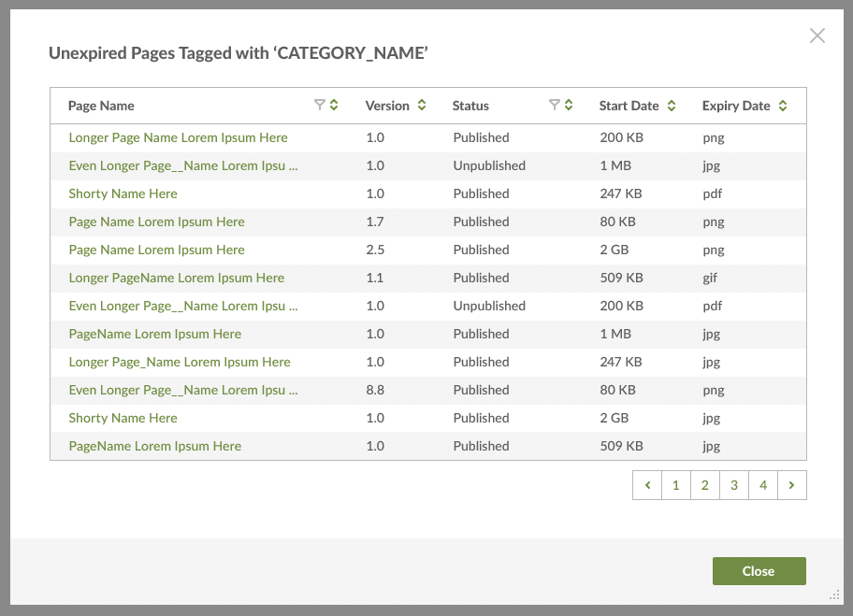853x616 pixels.
Task: Open the Status column filter icon
Action: point(554,106)
